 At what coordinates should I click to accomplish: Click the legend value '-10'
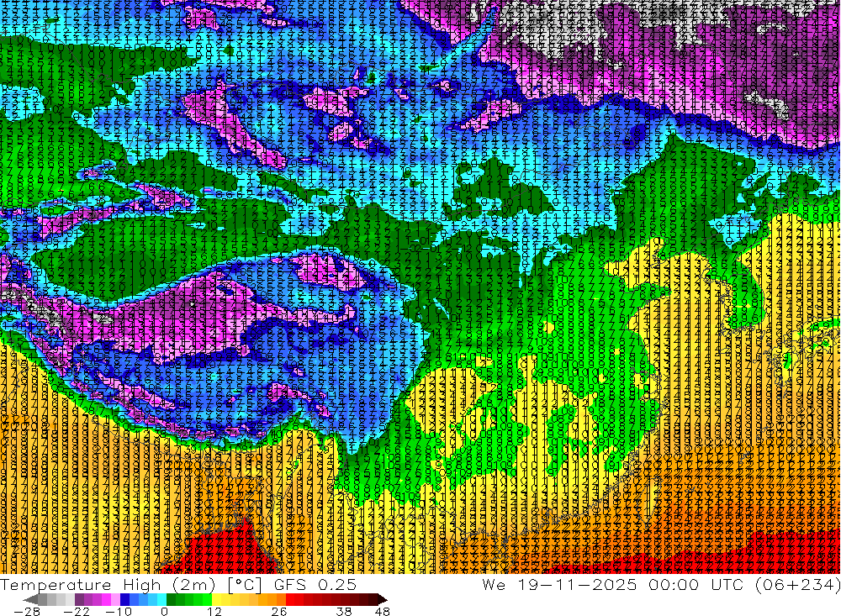point(119,611)
